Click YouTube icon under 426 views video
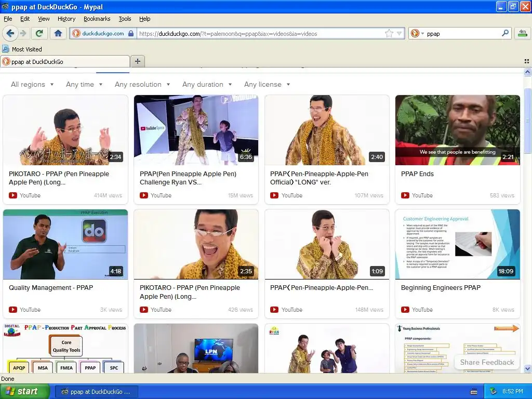This screenshot has width=532, height=399. point(144,310)
